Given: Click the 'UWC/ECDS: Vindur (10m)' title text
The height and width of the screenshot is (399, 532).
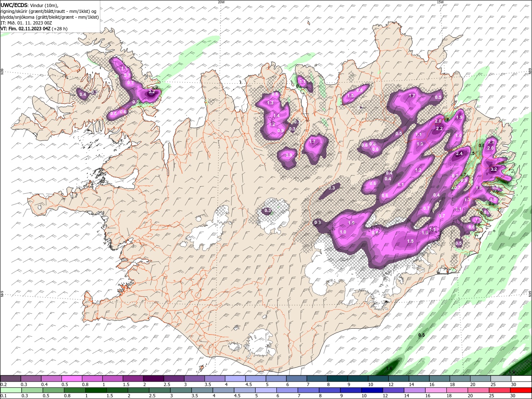Looking at the screenshot, I should [x=30, y=5].
